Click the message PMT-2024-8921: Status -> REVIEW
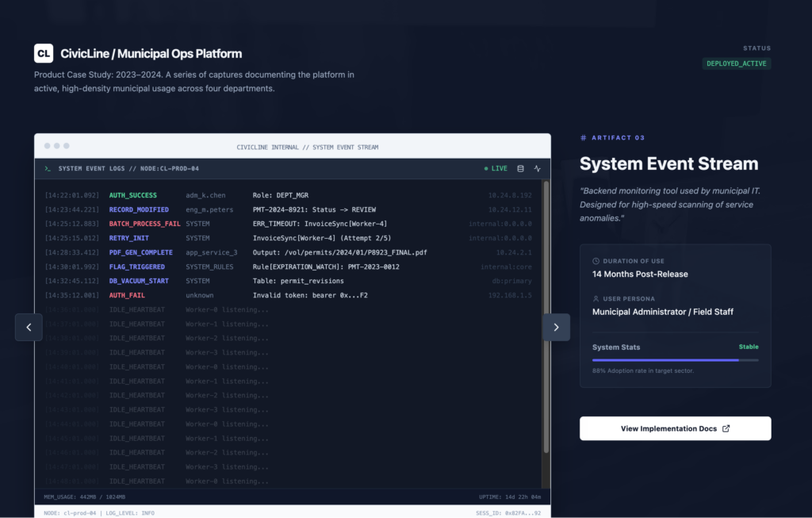The image size is (812, 518). [x=314, y=209]
